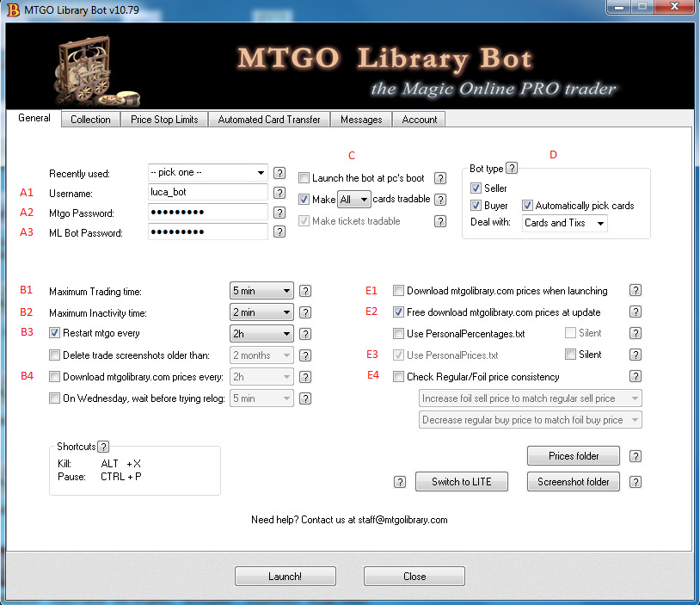
Task: Click help icon beside Shortcuts label
Action: tap(103, 447)
